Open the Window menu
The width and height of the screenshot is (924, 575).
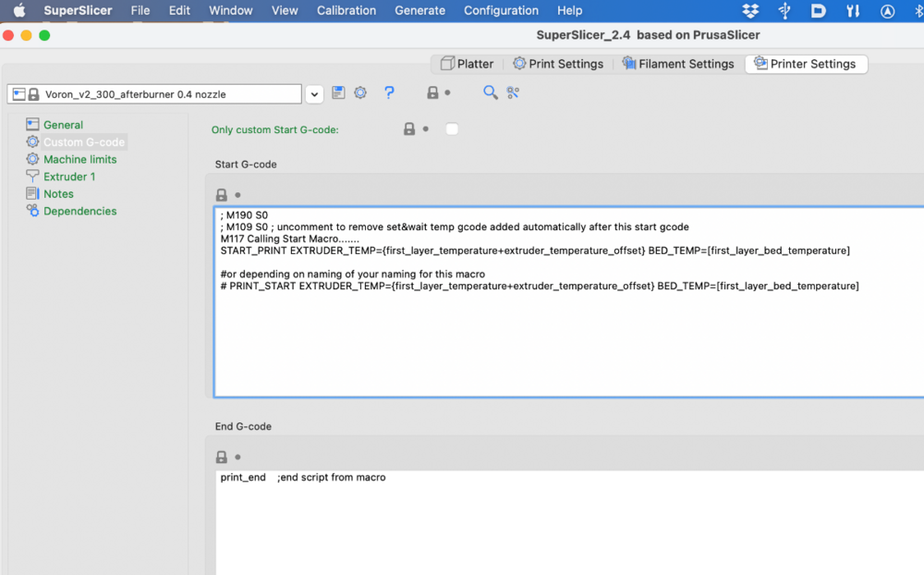(230, 10)
